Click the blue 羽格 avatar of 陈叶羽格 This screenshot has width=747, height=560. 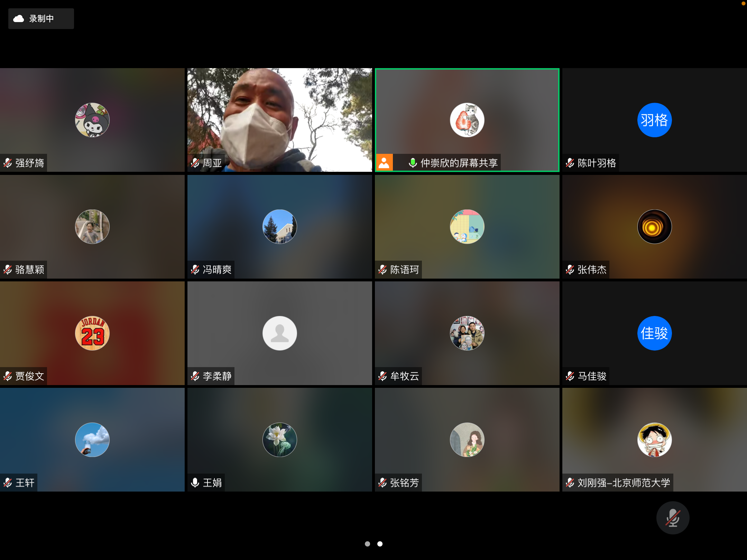point(654,120)
